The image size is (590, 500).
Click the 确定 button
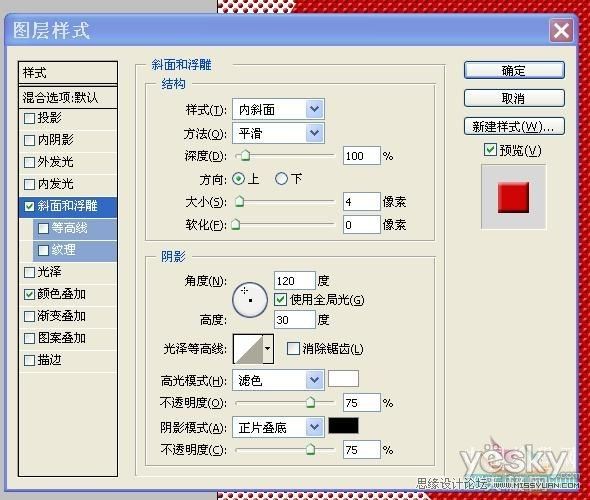click(x=514, y=70)
